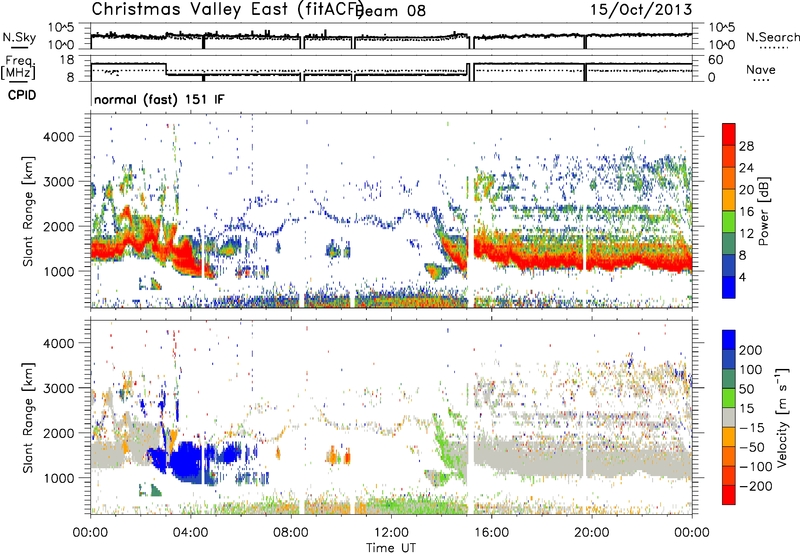800x554 pixels.
Task: Click the '2000' tick on velocity plot
Action: 58,433
